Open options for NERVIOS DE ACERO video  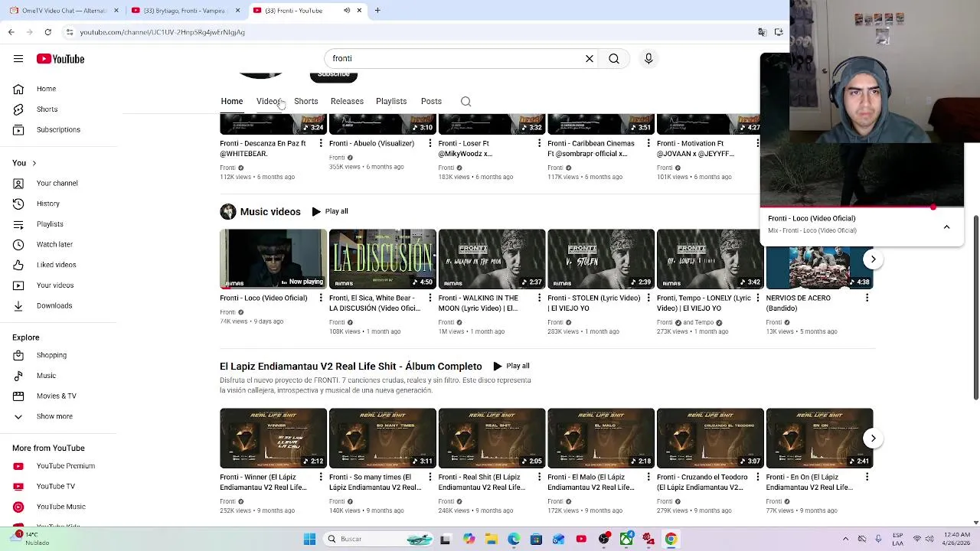867,298
